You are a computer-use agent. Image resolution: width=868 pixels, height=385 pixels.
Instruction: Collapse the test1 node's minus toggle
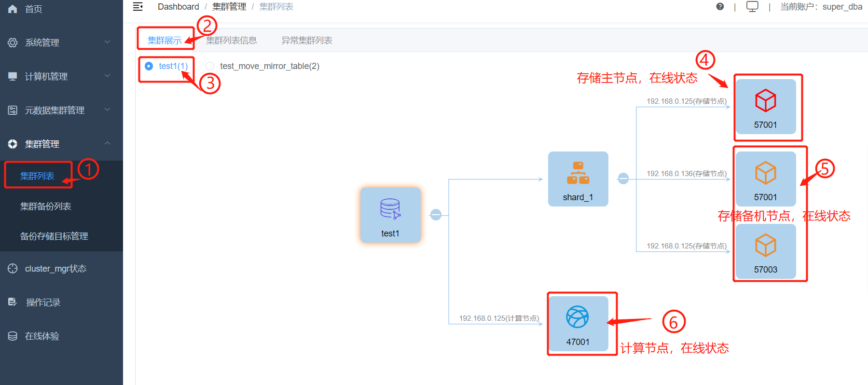coord(436,215)
